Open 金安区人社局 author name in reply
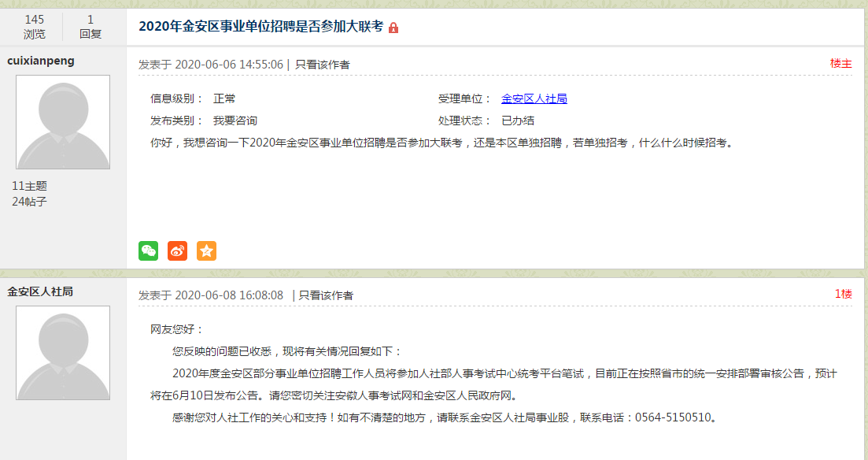 pyautogui.click(x=40, y=291)
